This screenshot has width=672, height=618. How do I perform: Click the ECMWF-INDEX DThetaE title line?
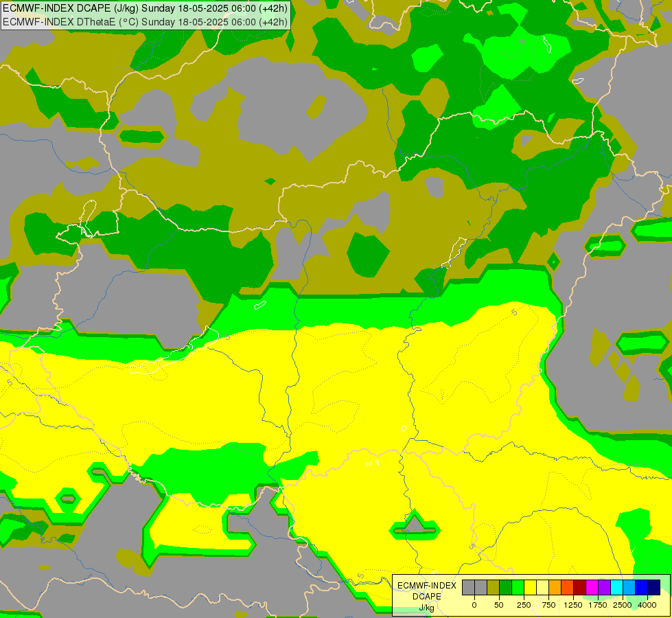tap(145, 22)
